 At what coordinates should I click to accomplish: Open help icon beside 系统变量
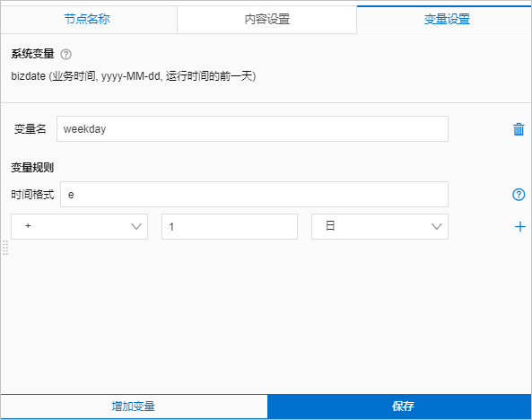click(65, 54)
